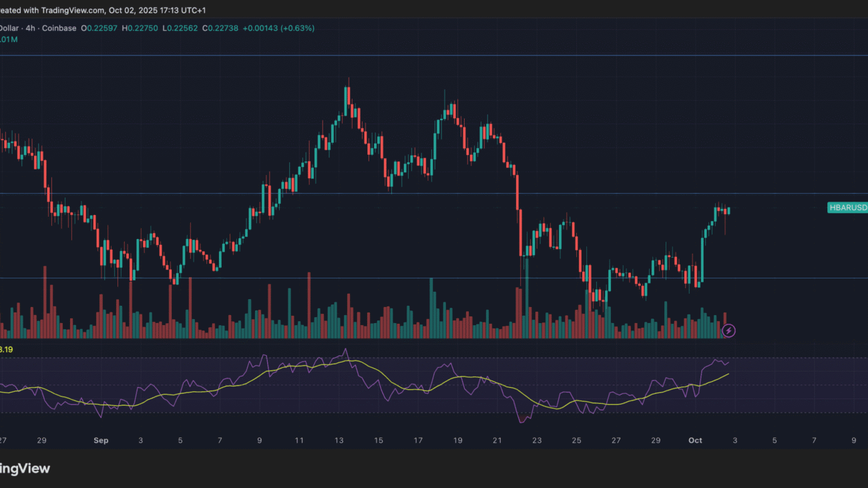Image resolution: width=868 pixels, height=488 pixels.
Task: Click the '9' date at far right of axis
Action: tap(853, 441)
